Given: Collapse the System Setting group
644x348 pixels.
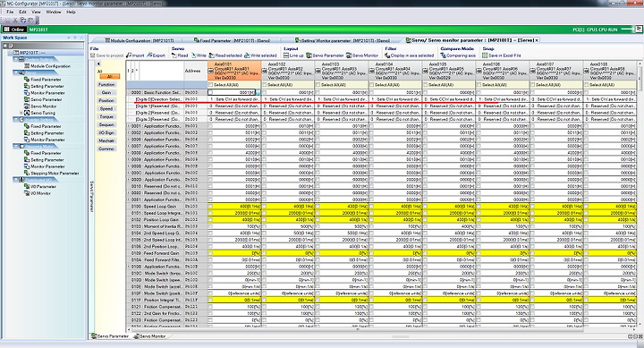Looking at the screenshot, I should point(15,60).
